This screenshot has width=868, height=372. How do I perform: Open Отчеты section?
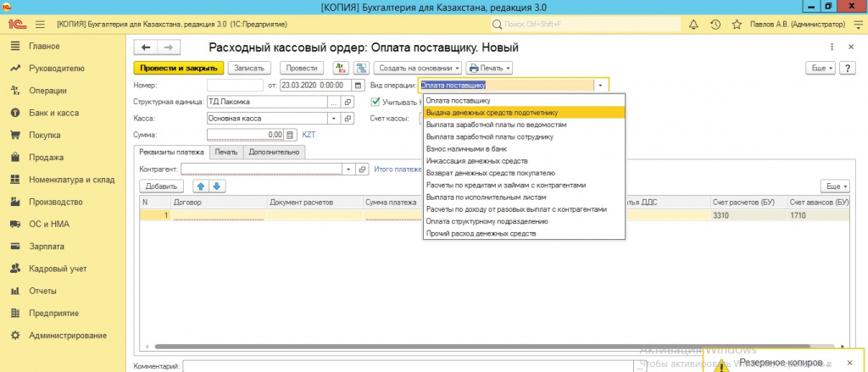coord(43,291)
